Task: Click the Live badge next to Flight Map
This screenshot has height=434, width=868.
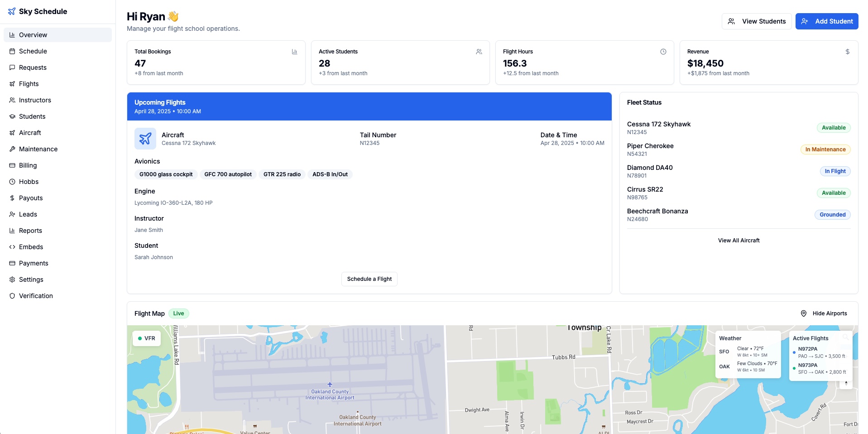Action: (x=178, y=313)
